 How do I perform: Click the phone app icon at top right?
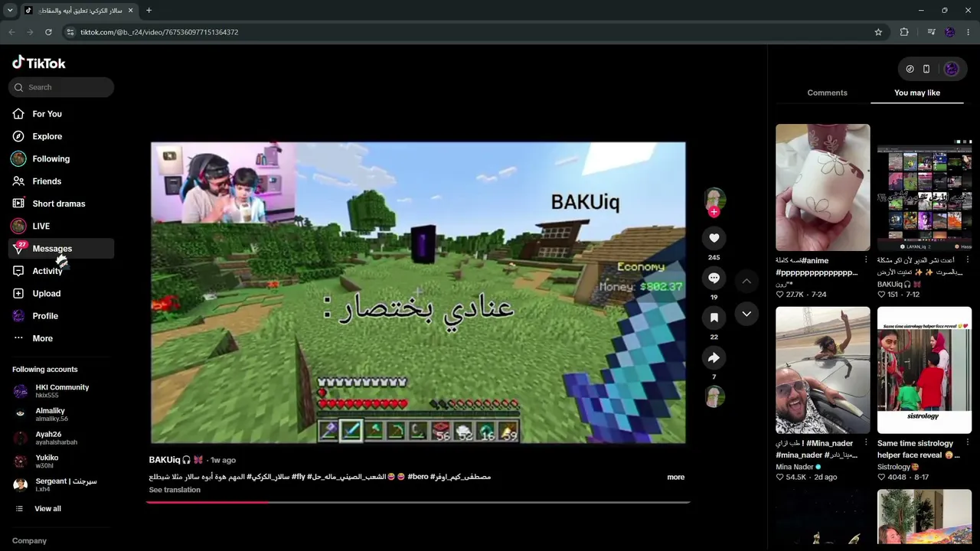coord(926,69)
